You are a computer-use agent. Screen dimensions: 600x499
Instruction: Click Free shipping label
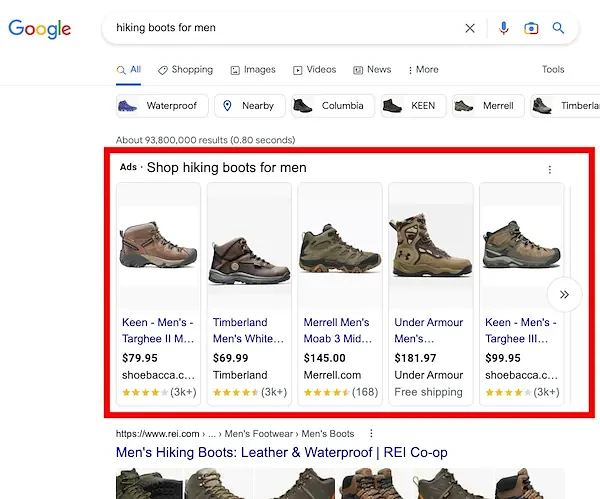click(428, 392)
